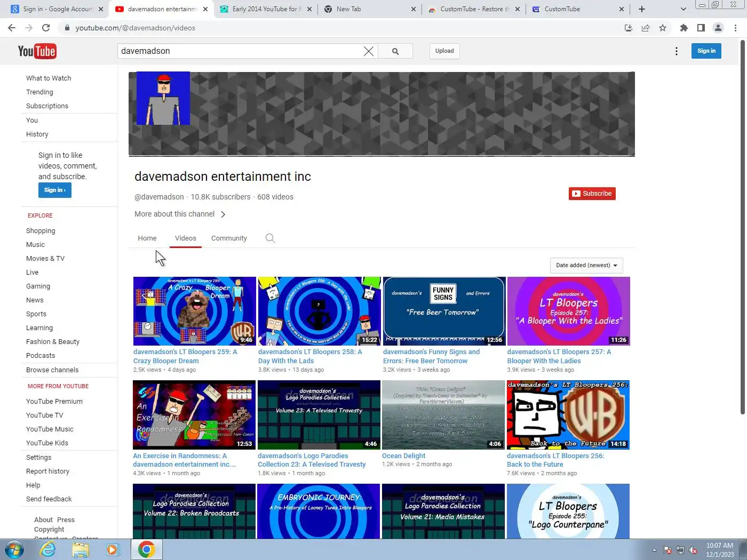Viewport: 747px width, 560px height.
Task: Open Trending in the sidebar
Action: [39, 92]
